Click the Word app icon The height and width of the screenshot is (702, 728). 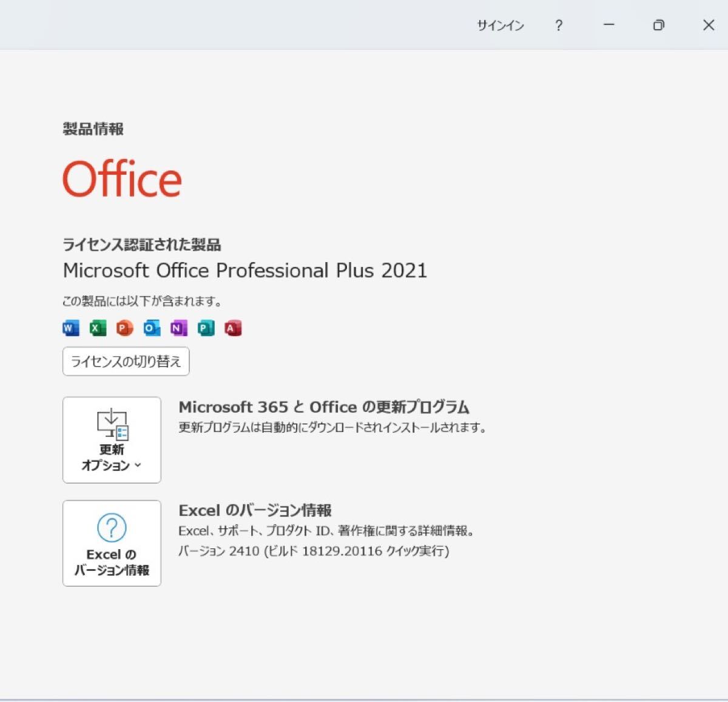71,328
